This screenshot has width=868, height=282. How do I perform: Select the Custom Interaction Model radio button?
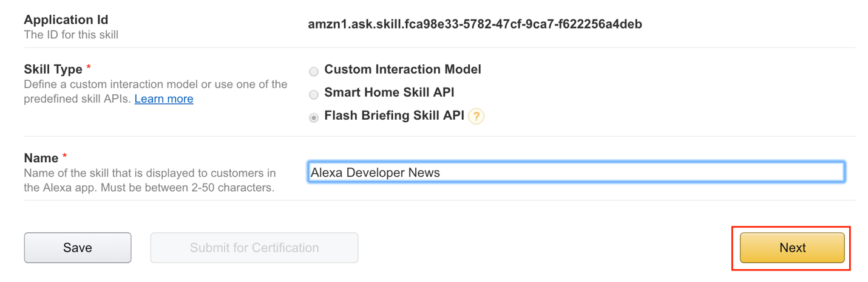314,72
